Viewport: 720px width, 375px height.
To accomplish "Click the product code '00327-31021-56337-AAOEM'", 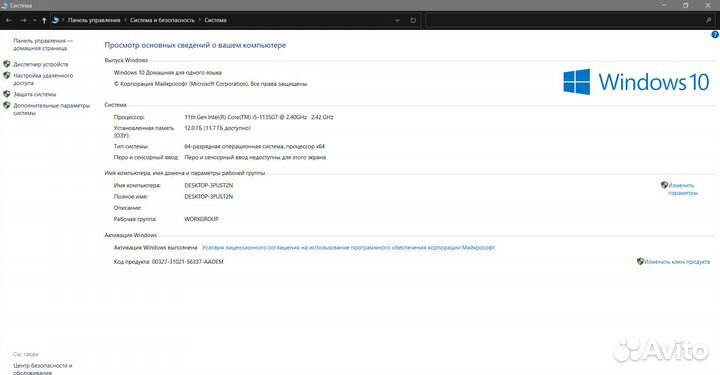I will pyautogui.click(x=187, y=262).
